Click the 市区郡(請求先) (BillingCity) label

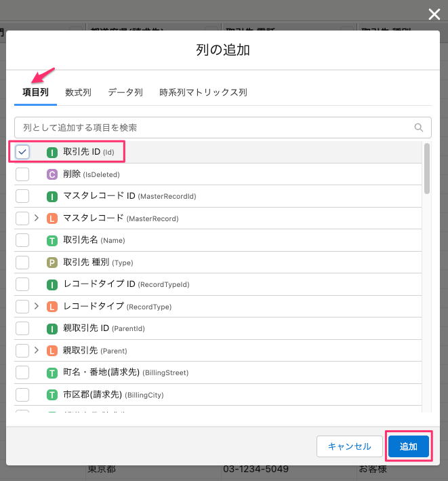[113, 394]
